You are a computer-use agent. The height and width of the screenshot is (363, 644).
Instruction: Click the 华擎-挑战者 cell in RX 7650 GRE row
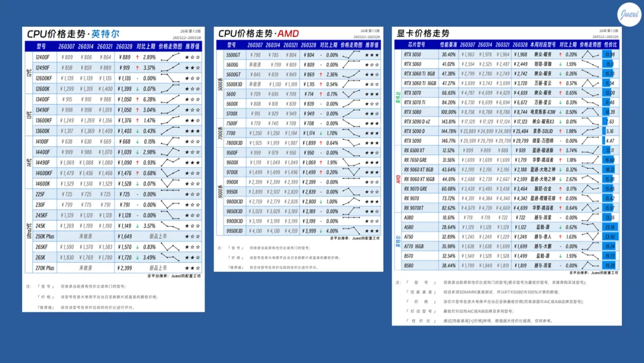click(543, 160)
